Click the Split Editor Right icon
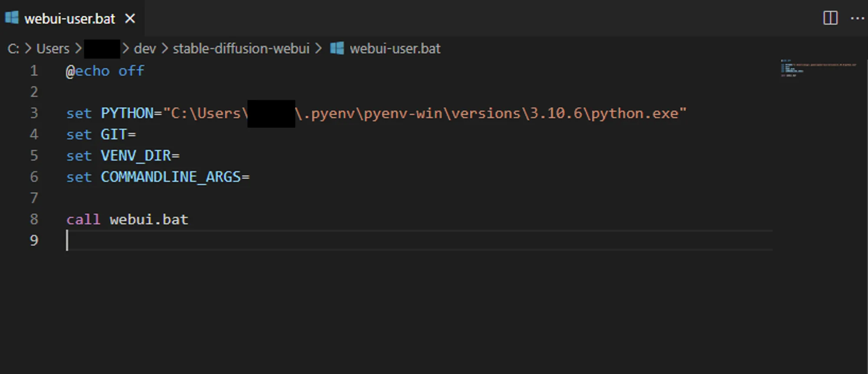Viewport: 868px width, 374px height. [x=830, y=18]
